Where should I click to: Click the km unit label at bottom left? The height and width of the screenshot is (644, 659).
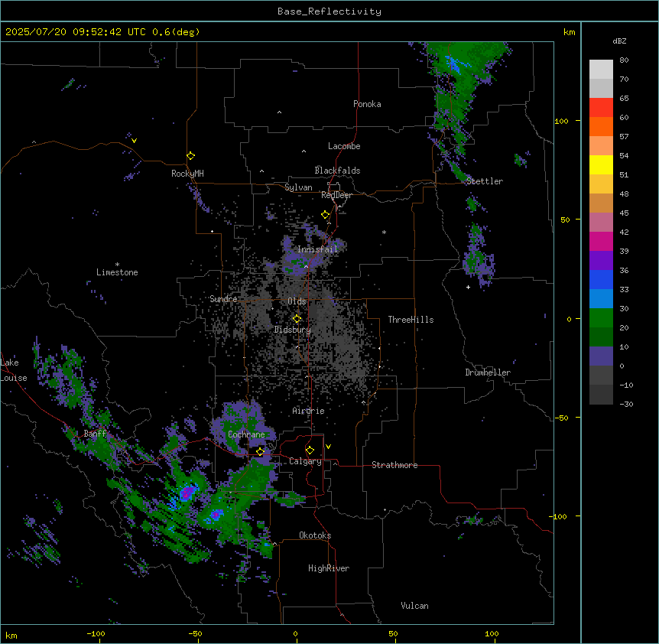[x=11, y=636]
